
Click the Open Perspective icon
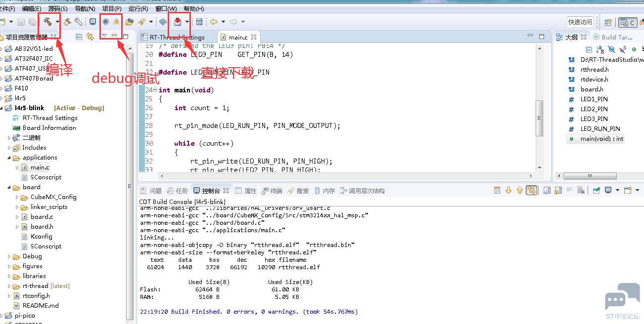(x=608, y=22)
